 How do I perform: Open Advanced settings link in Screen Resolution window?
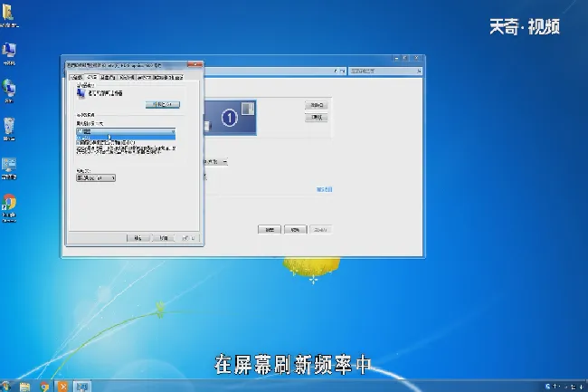(x=325, y=189)
